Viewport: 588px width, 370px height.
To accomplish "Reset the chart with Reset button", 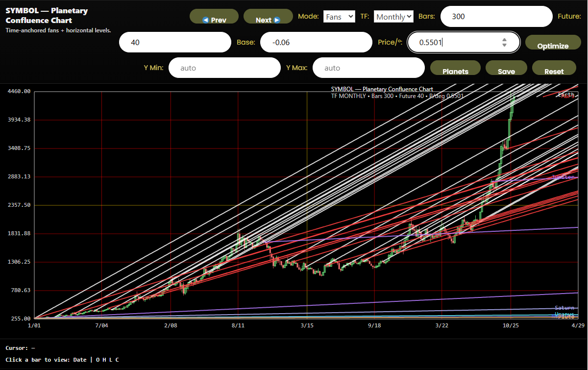I will pos(554,69).
